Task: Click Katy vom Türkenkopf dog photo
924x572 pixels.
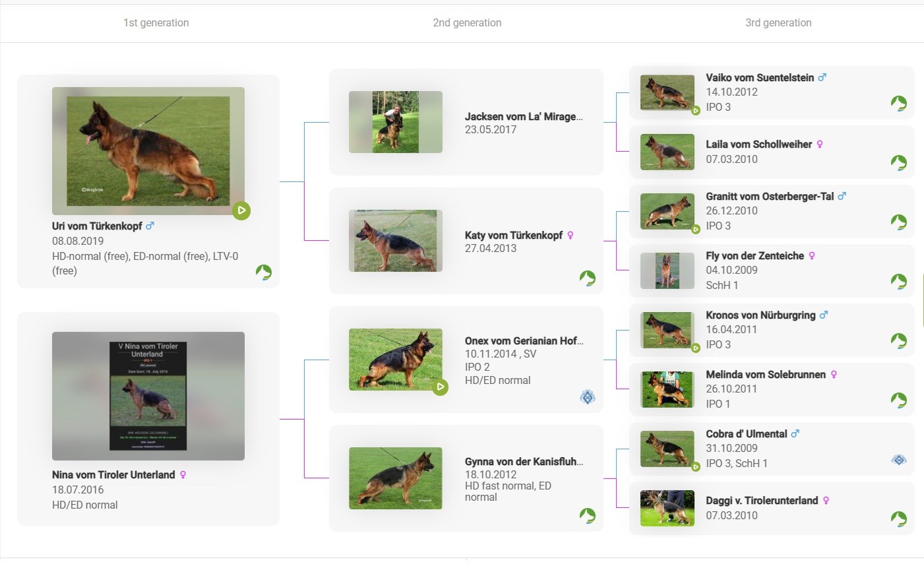Action: coord(395,241)
